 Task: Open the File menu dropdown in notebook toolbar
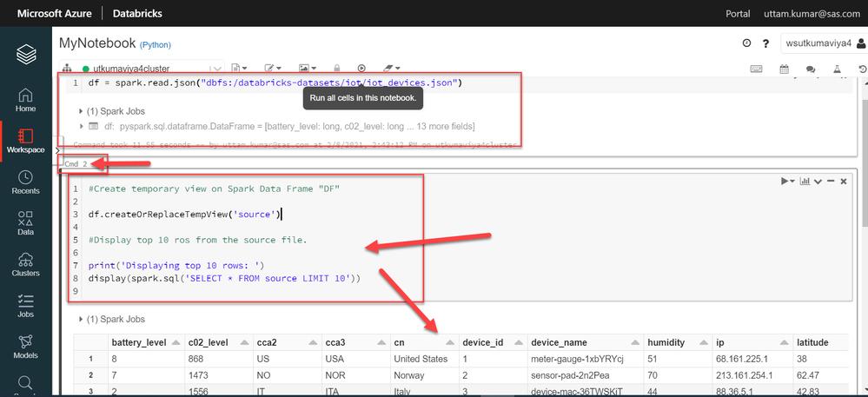(239, 68)
